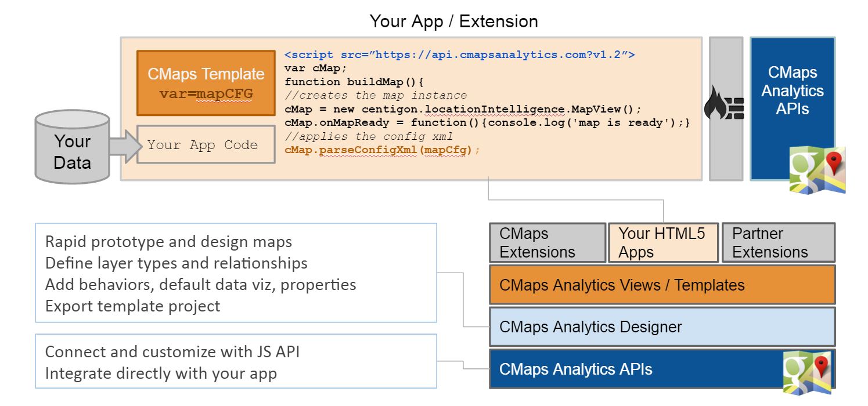
Task: Click 'Integrate directly with your app' text
Action: [x=161, y=374]
